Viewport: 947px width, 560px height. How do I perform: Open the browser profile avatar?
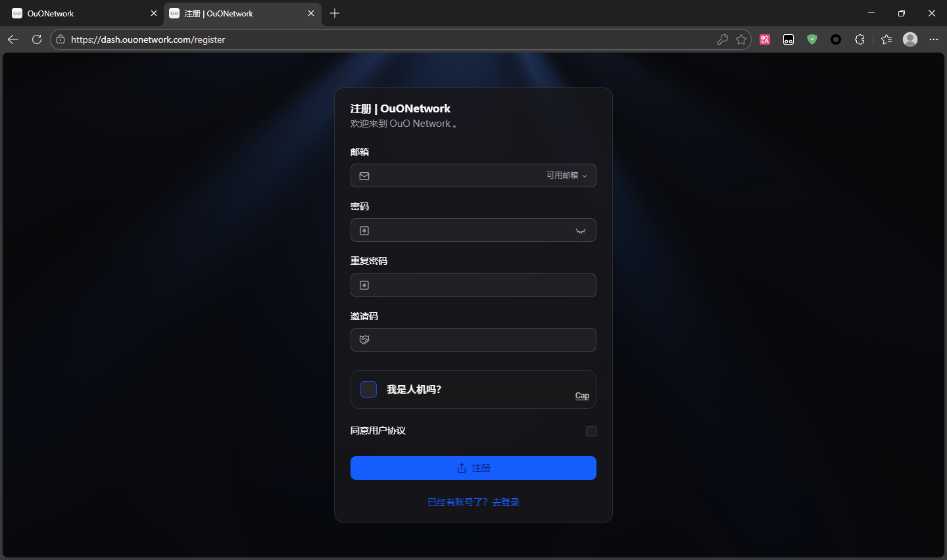click(910, 39)
